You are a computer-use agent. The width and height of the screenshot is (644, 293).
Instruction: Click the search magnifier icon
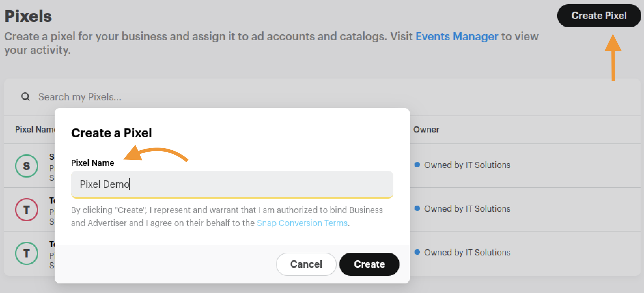tap(26, 97)
